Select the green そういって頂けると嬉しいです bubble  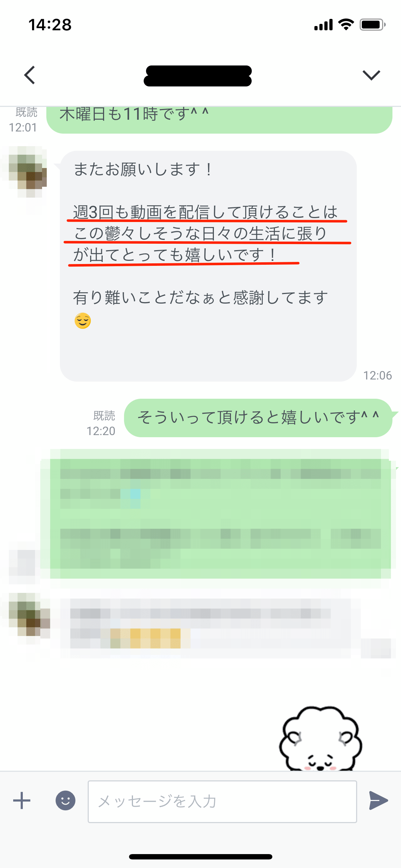[258, 418]
